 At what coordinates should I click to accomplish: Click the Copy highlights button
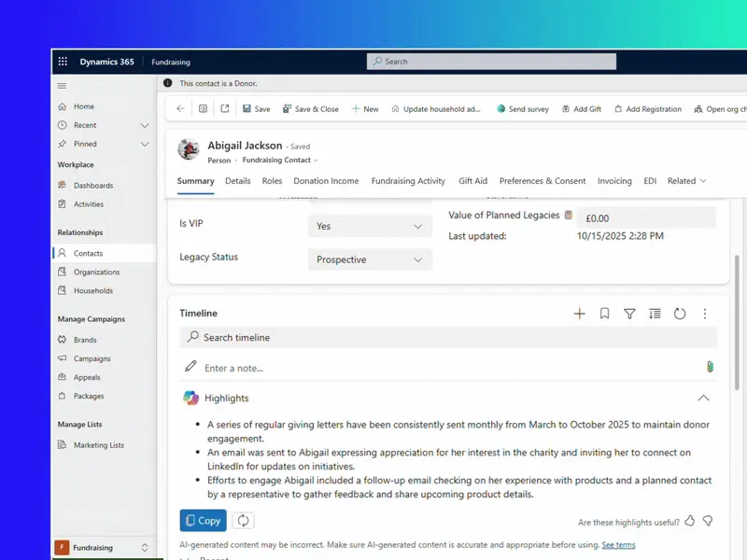[203, 521]
